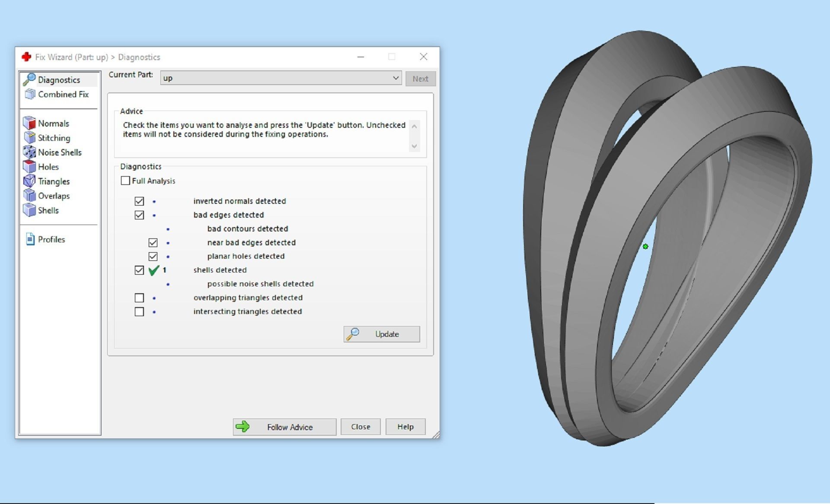The image size is (830, 504).
Task: Switch to the Diagnostics page
Action: (x=59, y=80)
